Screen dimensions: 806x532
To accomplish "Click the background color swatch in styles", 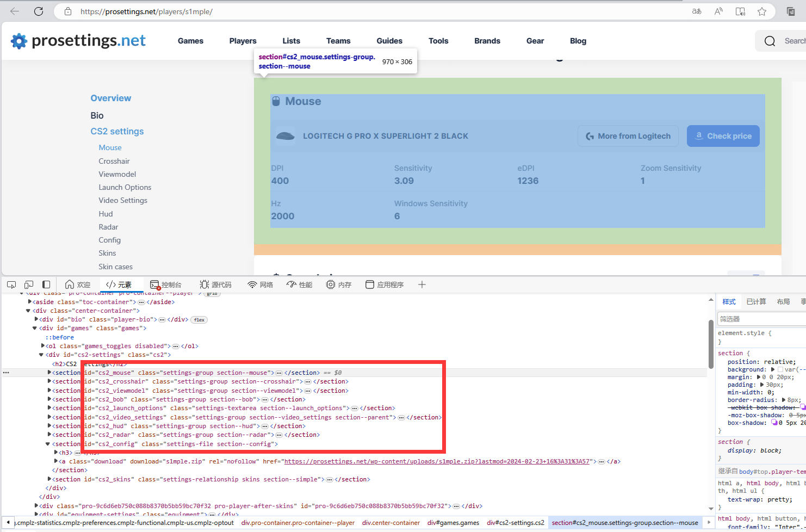I will (780, 369).
